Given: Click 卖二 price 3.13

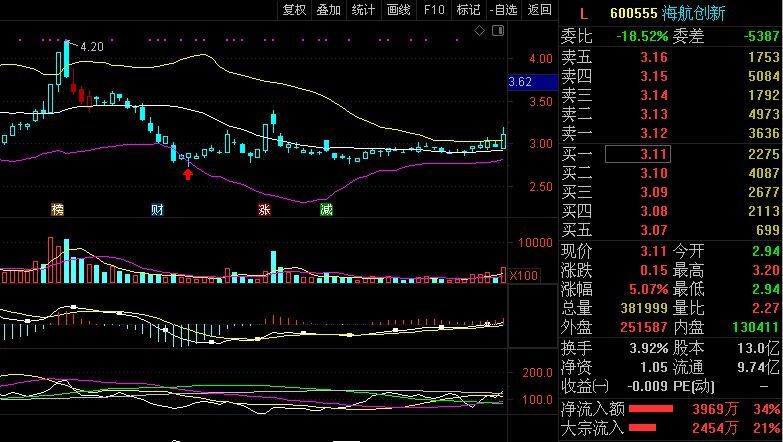Looking at the screenshot, I should tap(654, 114).
